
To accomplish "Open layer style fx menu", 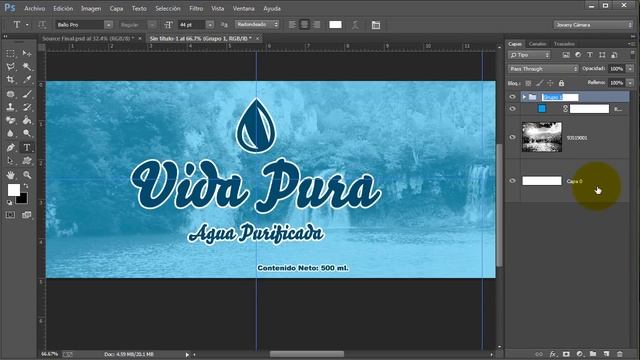I will pyautogui.click(x=553, y=354).
